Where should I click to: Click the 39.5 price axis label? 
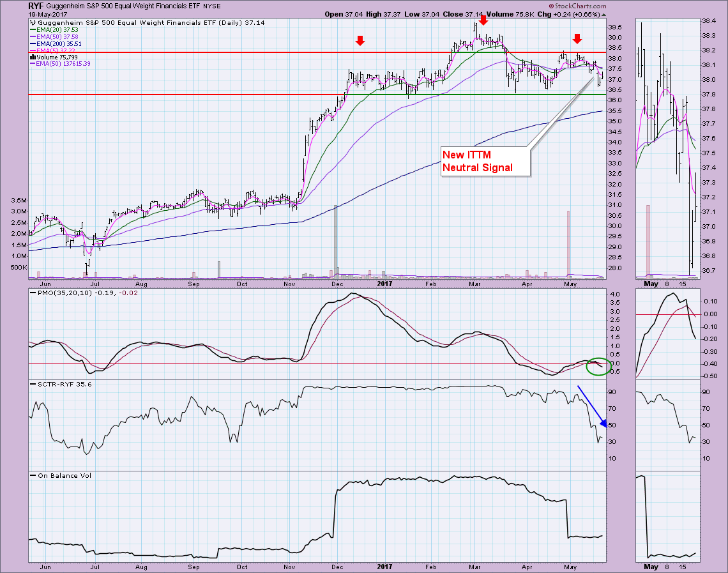615,27
